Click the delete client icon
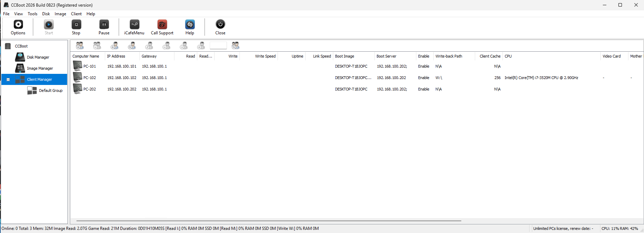 (x=166, y=45)
